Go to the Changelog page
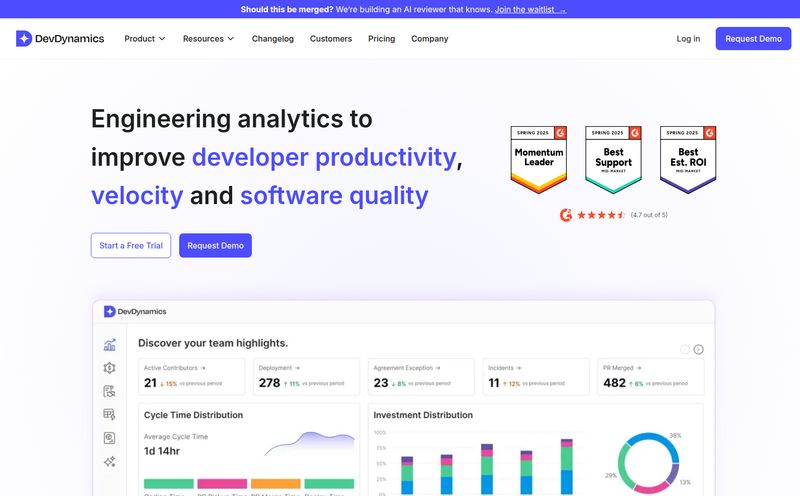 pyautogui.click(x=272, y=39)
